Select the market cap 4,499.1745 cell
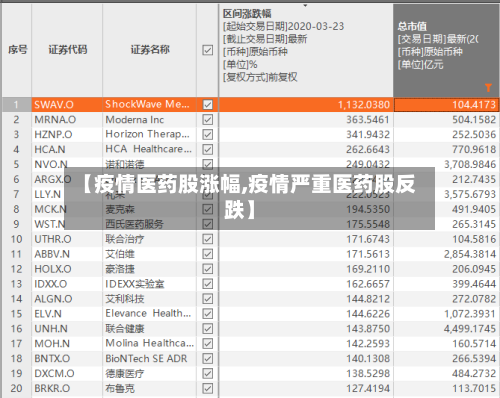This screenshot has height=398, width=500. (x=446, y=329)
